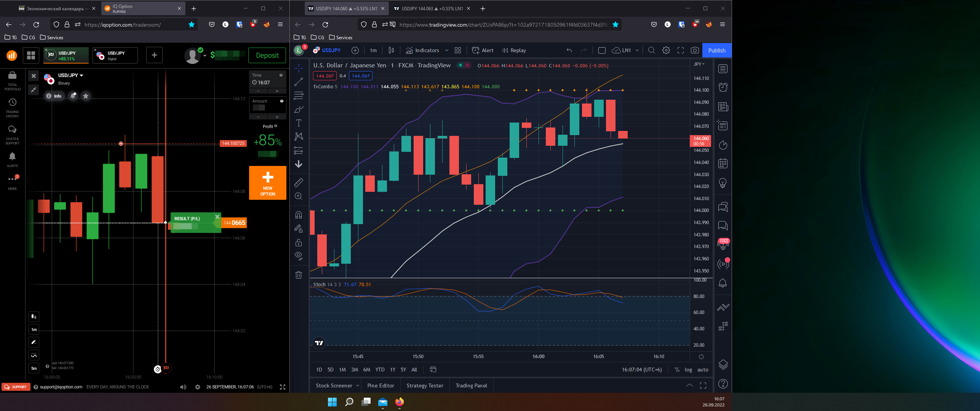Click the Info button for USD/JPY
Screen dimensions: 980x411
54,96
